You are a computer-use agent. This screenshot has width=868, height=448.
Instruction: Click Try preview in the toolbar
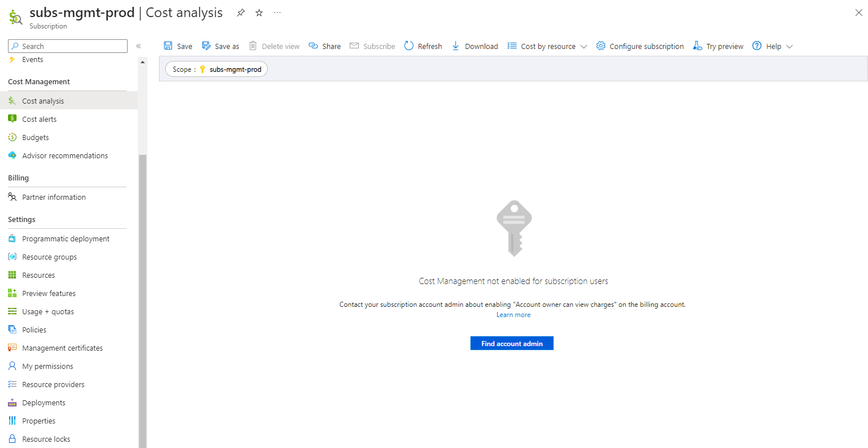718,46
